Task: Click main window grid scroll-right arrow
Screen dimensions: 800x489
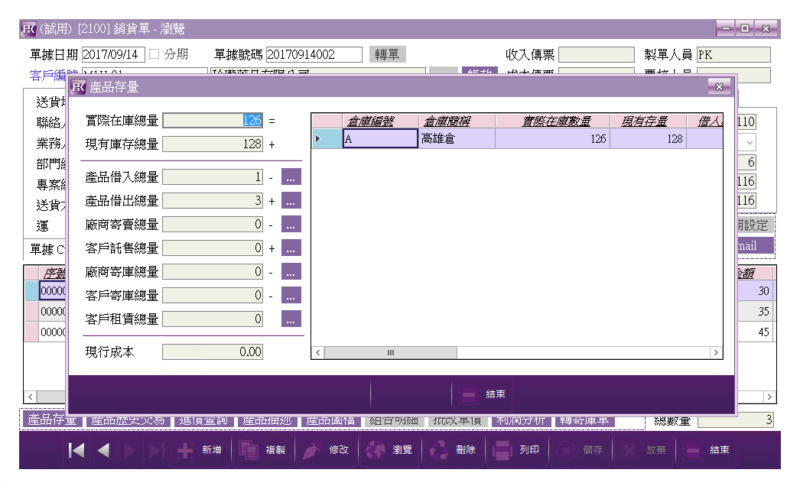Action: pos(769,397)
